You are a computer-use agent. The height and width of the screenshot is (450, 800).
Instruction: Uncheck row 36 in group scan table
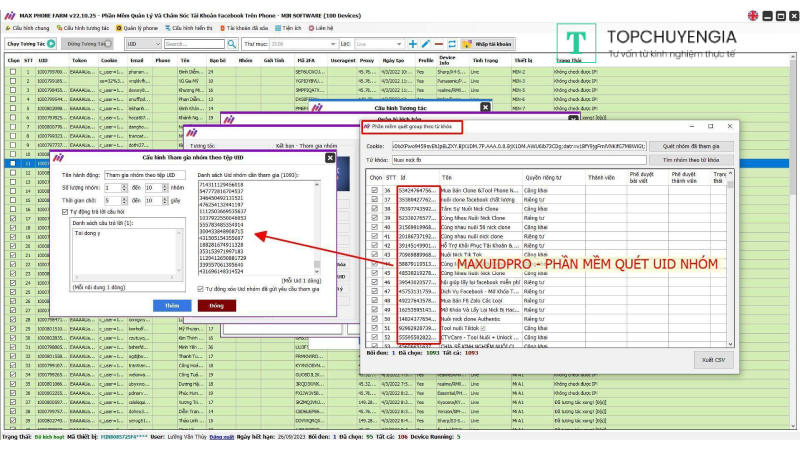pyautogui.click(x=376, y=189)
